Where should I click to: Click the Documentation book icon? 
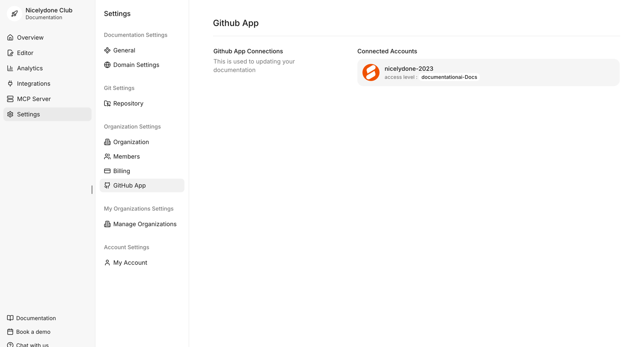coord(10,318)
